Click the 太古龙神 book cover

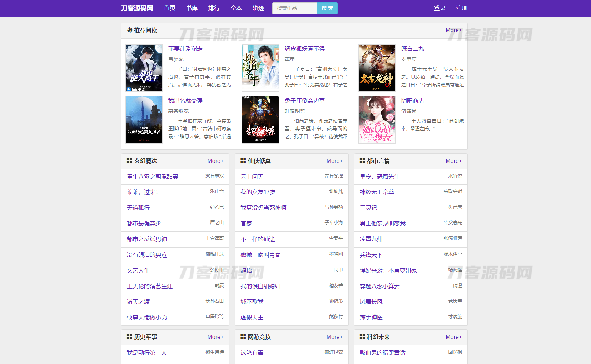(x=377, y=68)
